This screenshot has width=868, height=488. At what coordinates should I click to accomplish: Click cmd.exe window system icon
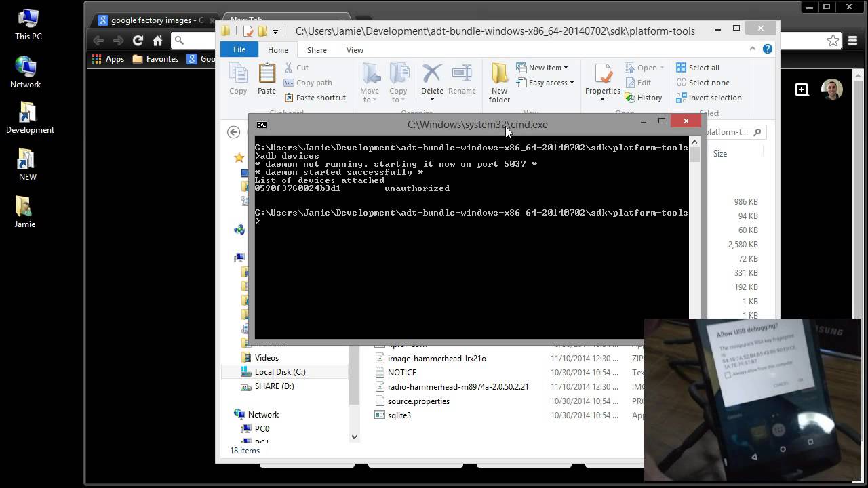pos(262,125)
